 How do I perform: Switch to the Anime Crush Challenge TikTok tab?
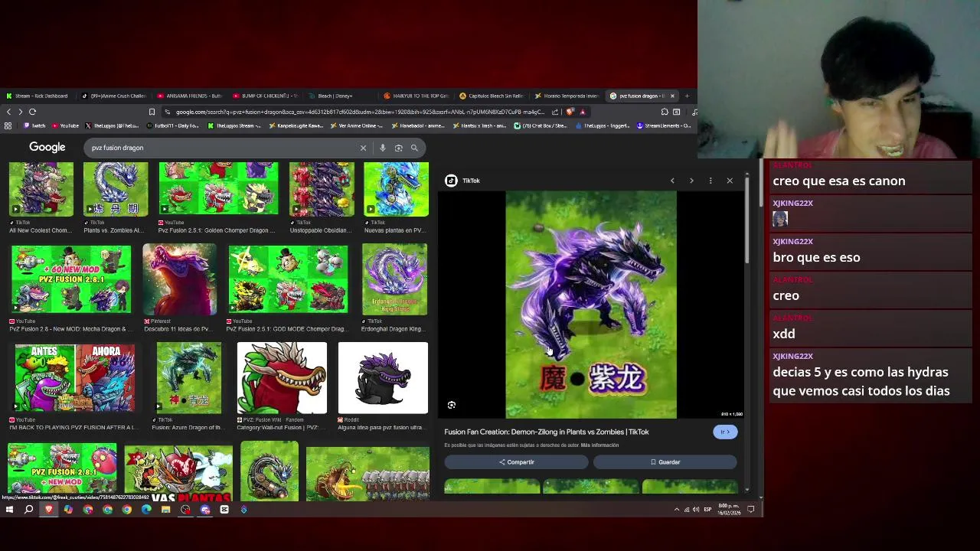coord(115,96)
